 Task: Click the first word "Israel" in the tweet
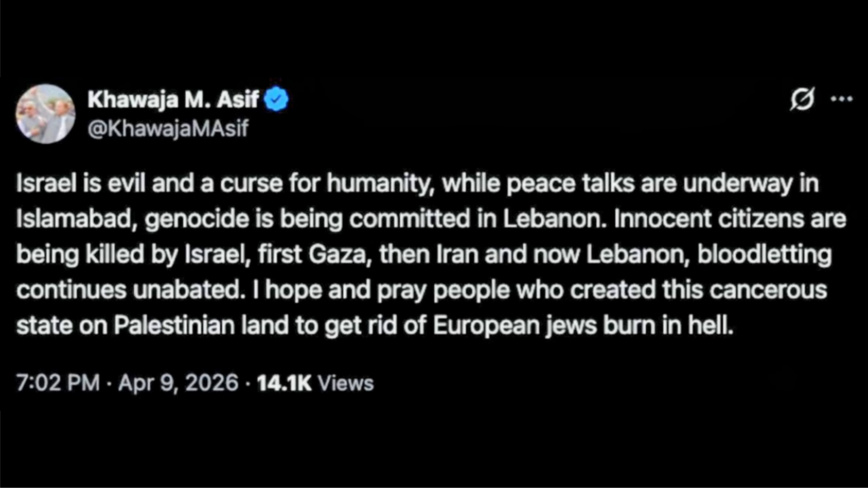coord(43,184)
